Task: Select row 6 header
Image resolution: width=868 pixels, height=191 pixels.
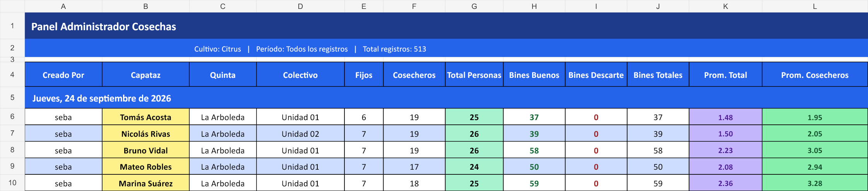Action: pos(12,117)
